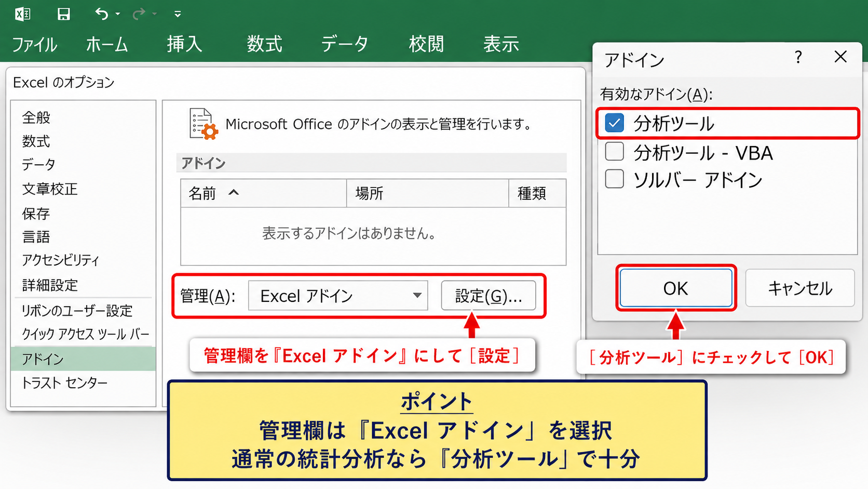Viewport: 868px width, 489px height.
Task: Open the redo history dropdown arrow
Action: point(155,14)
